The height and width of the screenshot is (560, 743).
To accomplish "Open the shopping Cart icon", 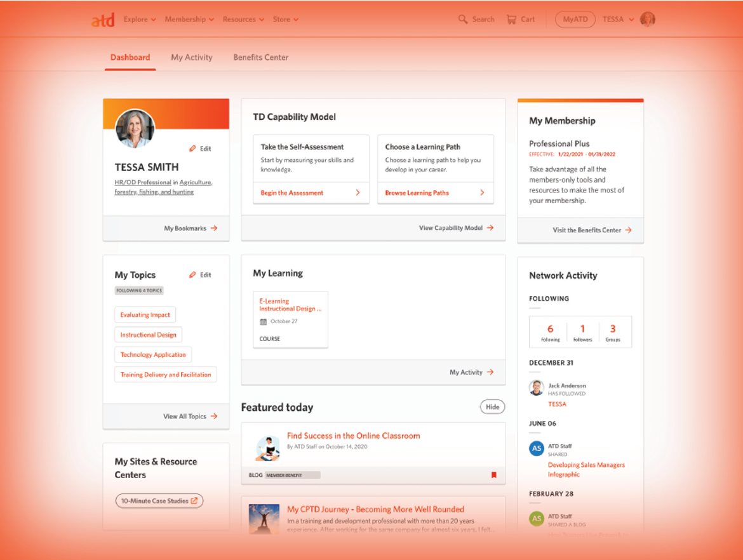I will pos(511,20).
